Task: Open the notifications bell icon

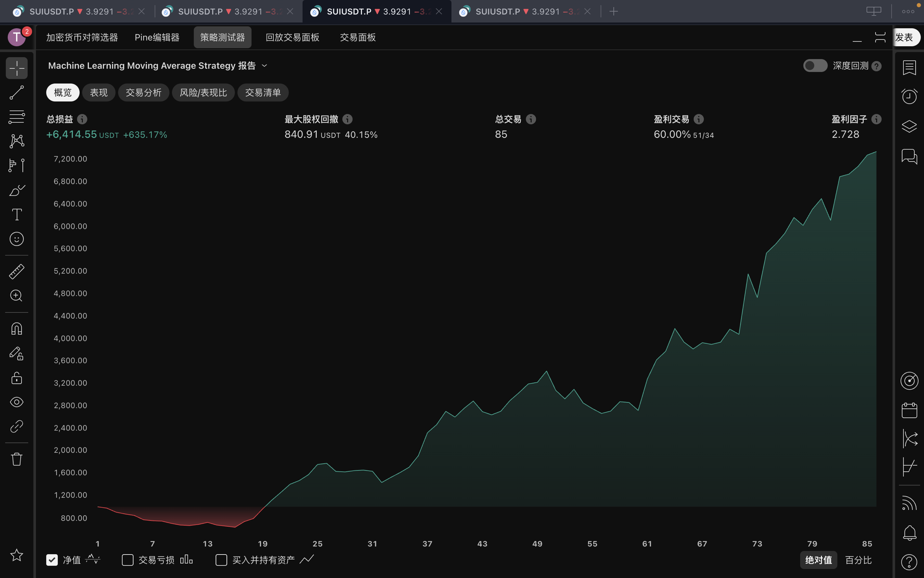Action: click(x=909, y=533)
